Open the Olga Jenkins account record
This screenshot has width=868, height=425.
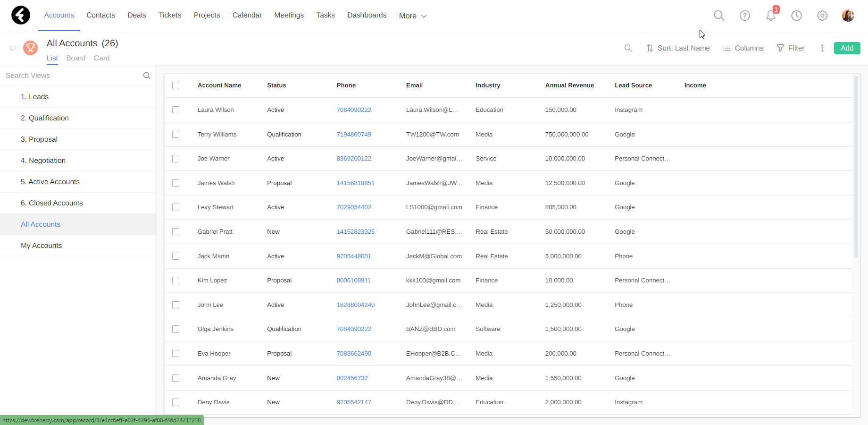pos(216,329)
